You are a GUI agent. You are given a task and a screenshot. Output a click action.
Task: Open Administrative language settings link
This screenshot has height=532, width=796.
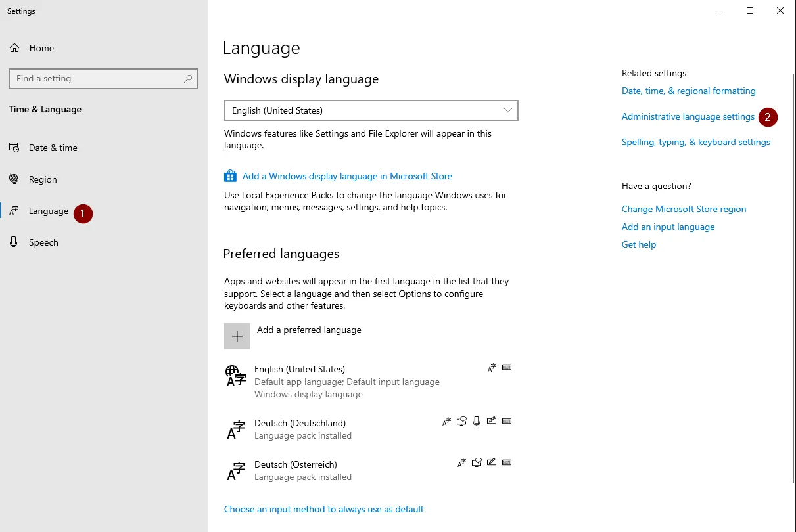point(688,116)
